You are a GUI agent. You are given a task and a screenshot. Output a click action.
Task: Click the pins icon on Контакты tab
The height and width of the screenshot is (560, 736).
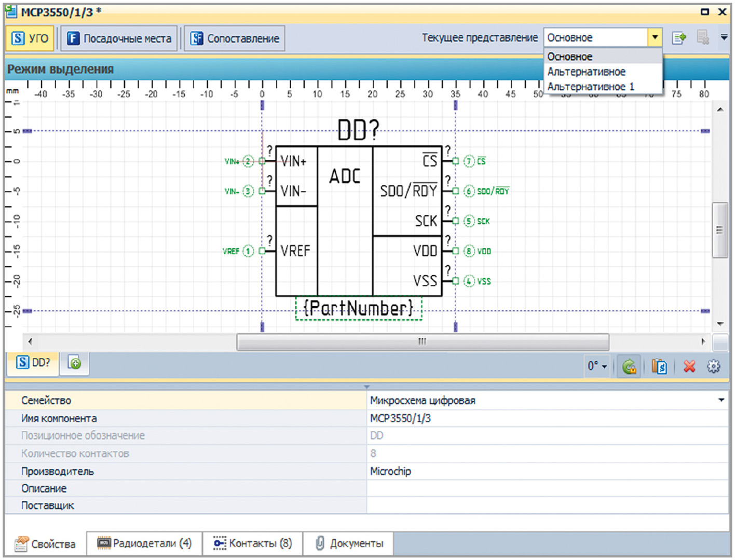click(220, 543)
